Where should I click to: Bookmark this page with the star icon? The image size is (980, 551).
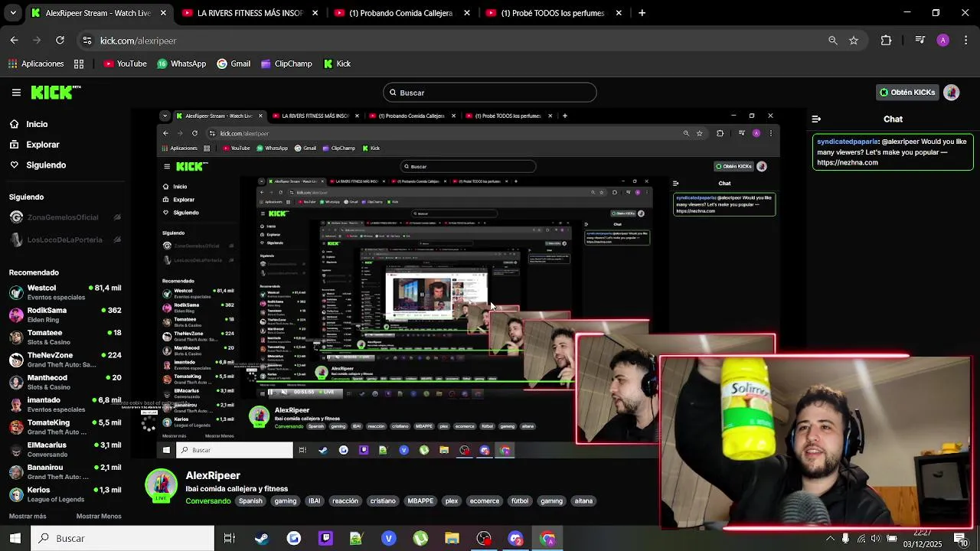[x=854, y=41]
